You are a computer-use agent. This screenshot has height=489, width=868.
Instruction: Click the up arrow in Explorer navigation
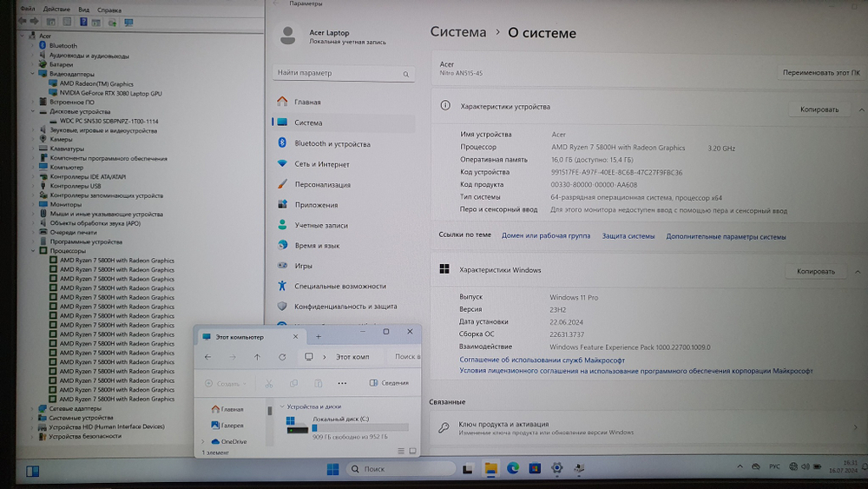click(x=257, y=357)
